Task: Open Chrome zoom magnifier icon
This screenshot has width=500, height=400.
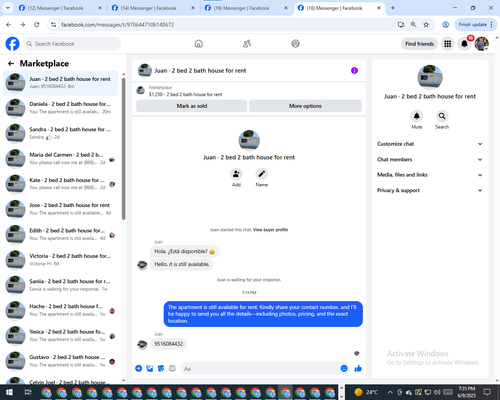Action: [413, 24]
